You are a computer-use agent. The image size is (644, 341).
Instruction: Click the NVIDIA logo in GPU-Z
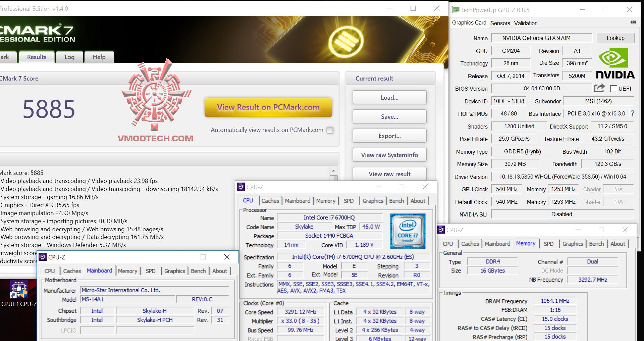click(615, 63)
